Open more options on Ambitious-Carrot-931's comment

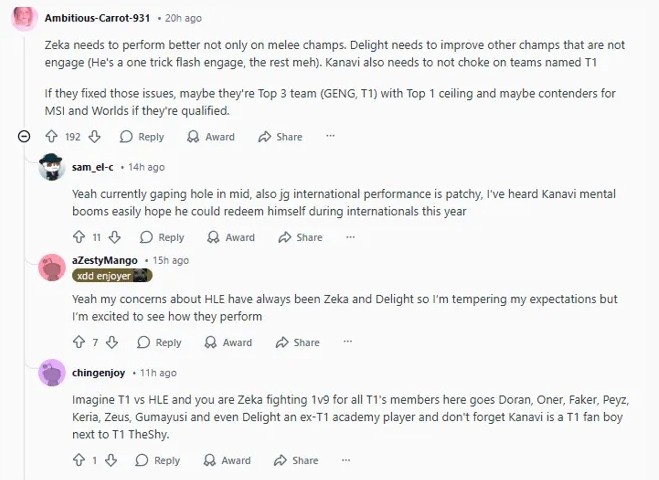pyautogui.click(x=330, y=136)
